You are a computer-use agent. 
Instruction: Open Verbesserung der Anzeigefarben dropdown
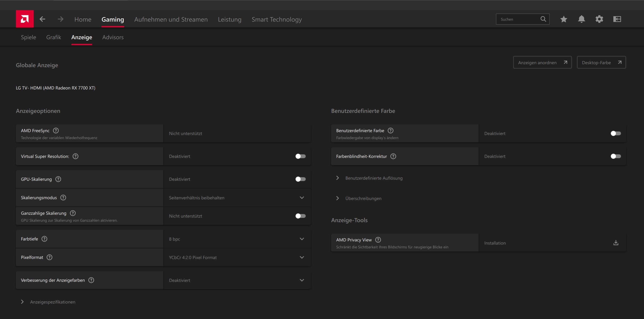237,280
